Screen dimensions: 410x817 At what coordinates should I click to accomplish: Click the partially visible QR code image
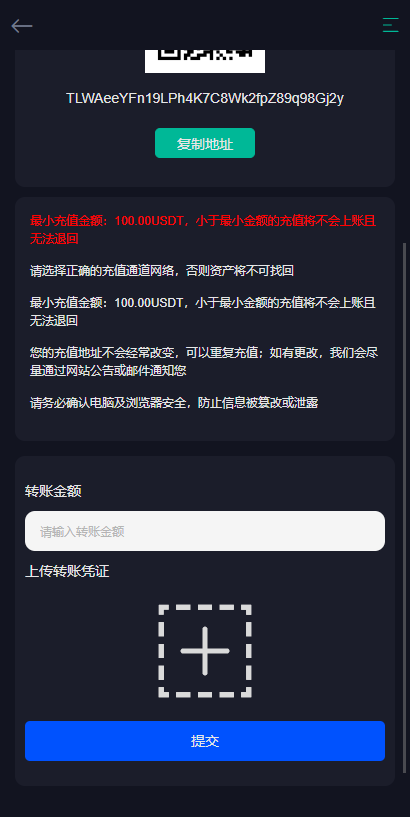tap(205, 61)
